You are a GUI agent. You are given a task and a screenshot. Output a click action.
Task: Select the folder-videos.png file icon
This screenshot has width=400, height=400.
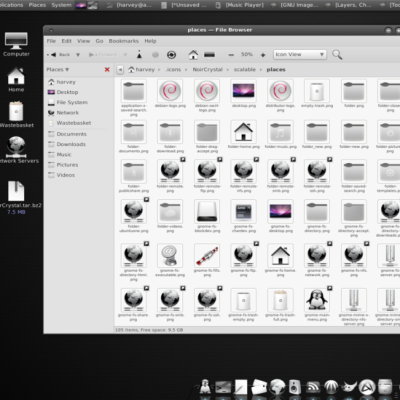170,211
